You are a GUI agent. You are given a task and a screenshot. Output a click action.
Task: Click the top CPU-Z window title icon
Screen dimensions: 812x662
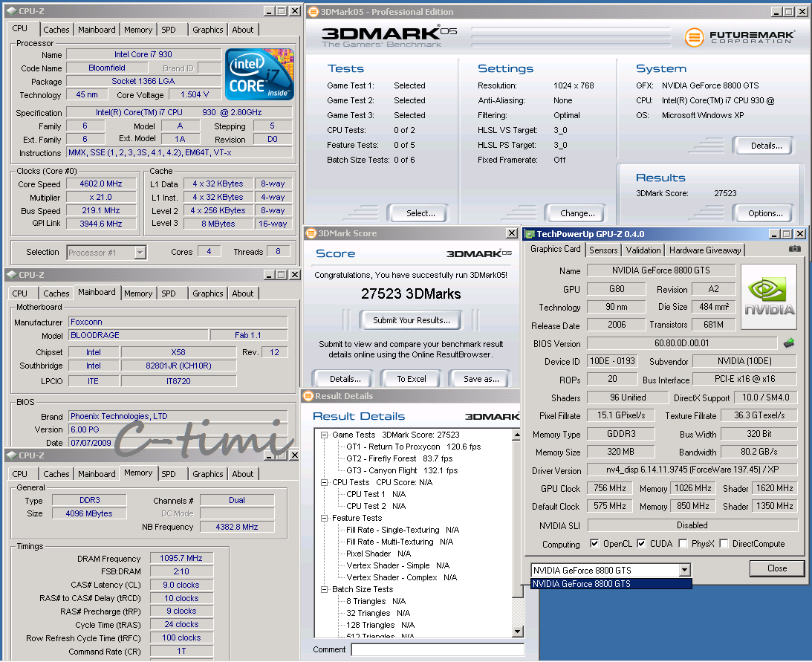[11, 11]
